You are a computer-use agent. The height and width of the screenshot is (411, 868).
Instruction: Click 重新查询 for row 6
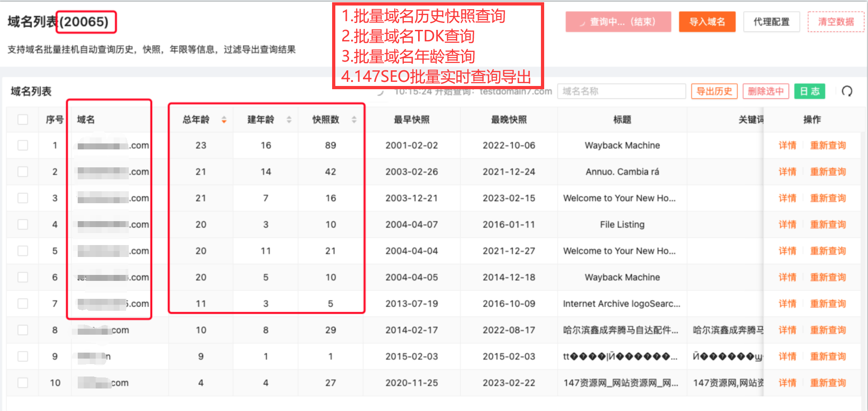tap(828, 277)
